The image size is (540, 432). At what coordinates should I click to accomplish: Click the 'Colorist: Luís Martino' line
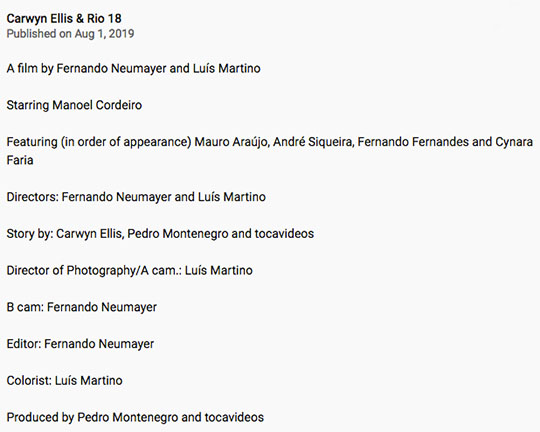tap(64, 381)
